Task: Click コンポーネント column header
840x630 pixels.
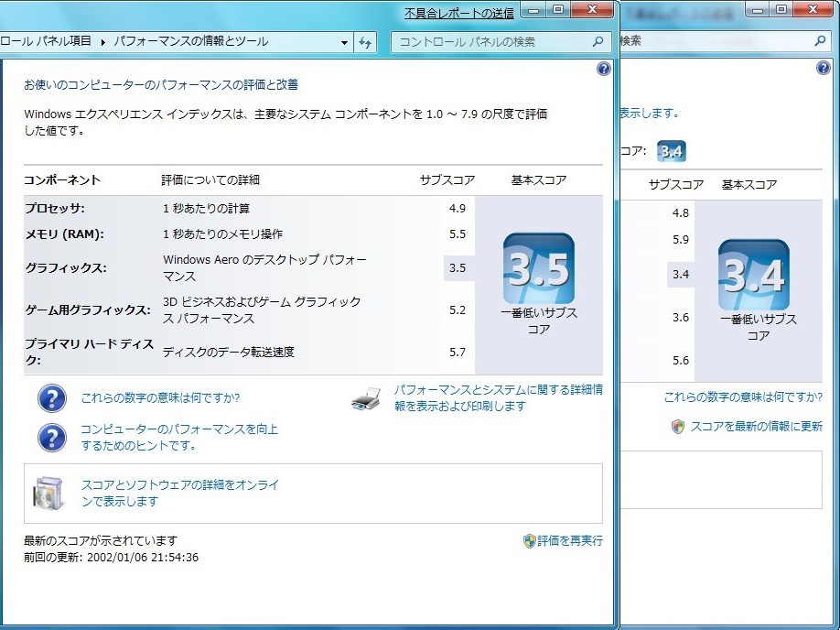Action: pyautogui.click(x=62, y=180)
